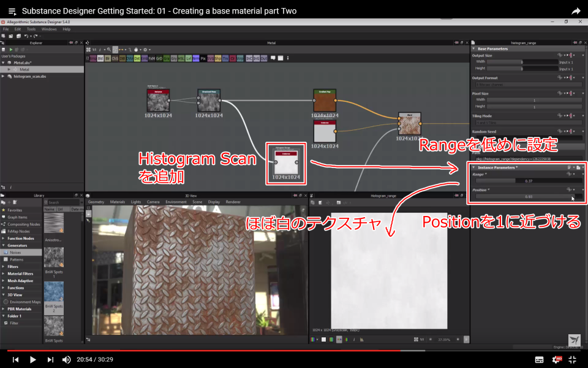Add an SVG node via SVG button

(210, 59)
